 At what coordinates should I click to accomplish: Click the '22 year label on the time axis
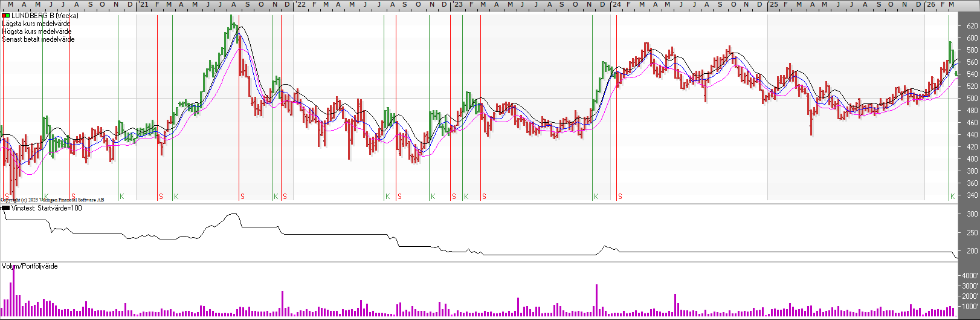point(300,5)
